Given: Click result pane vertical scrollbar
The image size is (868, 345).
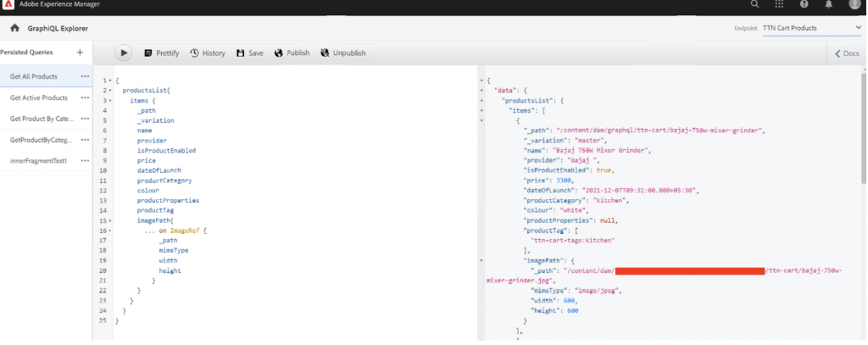Looking at the screenshot, I should click(x=864, y=127).
